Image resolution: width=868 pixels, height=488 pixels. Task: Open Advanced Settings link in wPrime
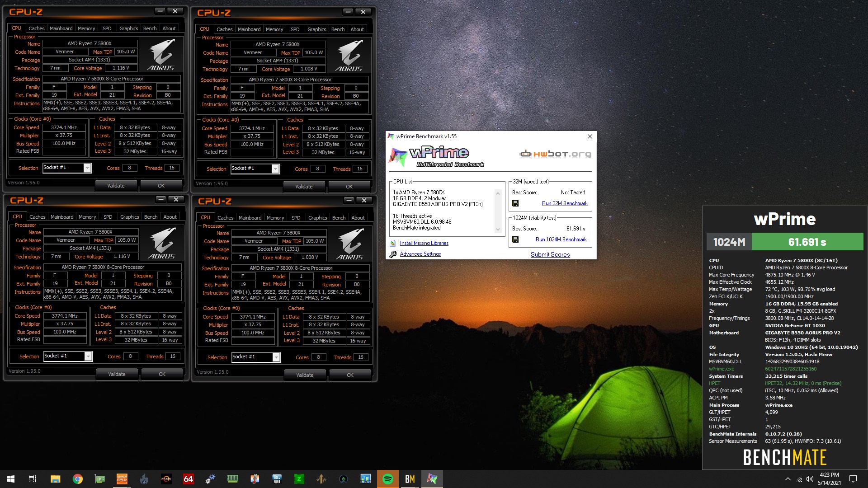coord(420,254)
